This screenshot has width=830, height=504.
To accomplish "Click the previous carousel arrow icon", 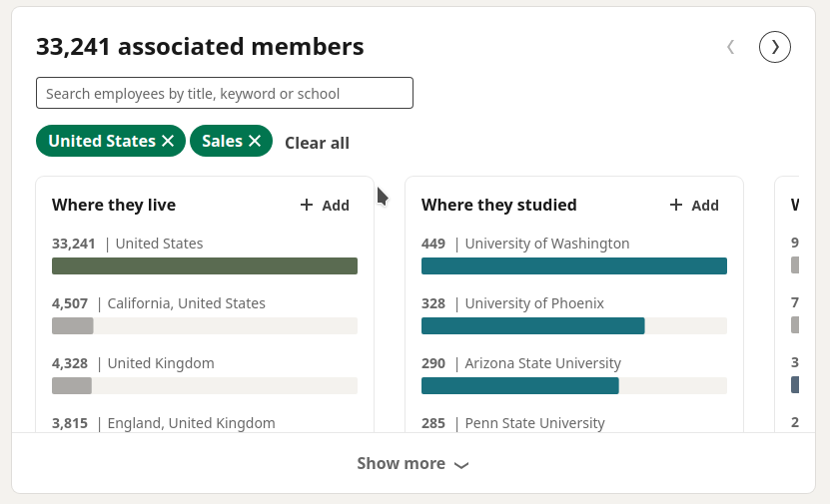I will (x=730, y=47).
